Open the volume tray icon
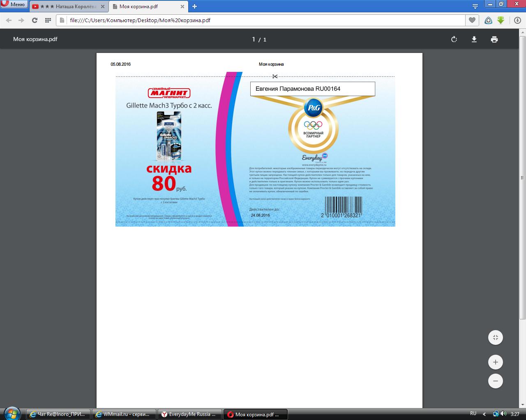This screenshot has width=526, height=420. point(503,414)
